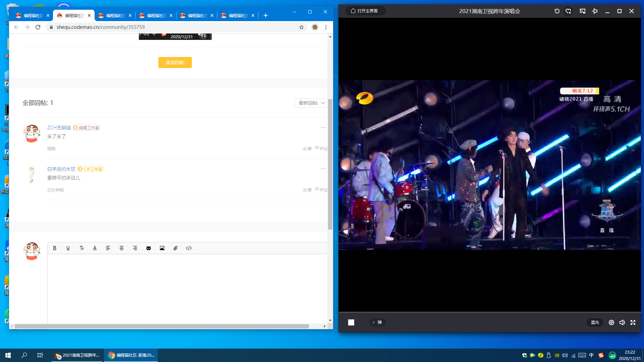
Task: Bookmark this page with the star icon
Action: (x=302, y=27)
